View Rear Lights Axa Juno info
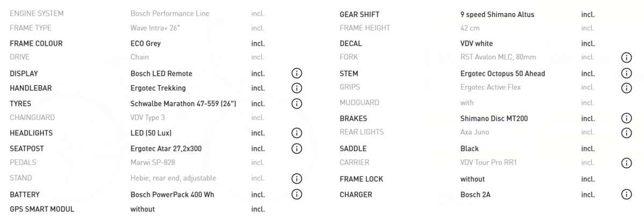 coord(626,133)
